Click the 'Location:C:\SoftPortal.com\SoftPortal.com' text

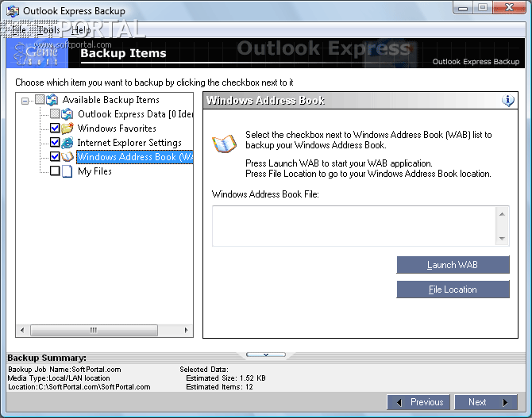pyautogui.click(x=79, y=387)
